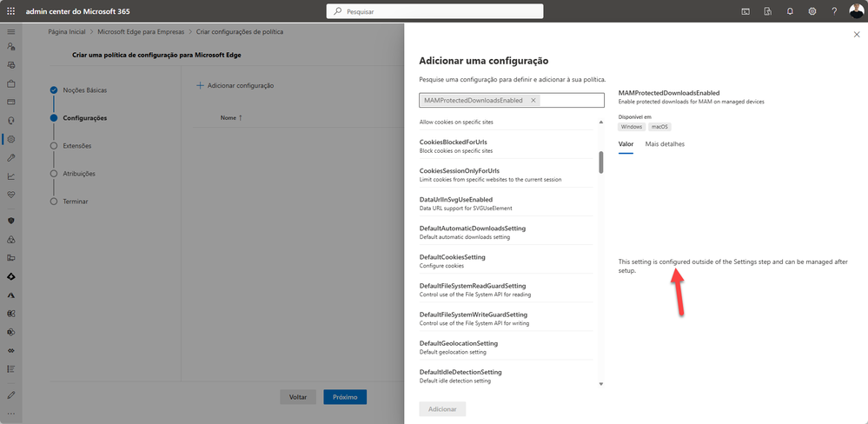The width and height of the screenshot is (868, 424).
Task: Open Billing card icon in sidebar
Action: tap(11, 103)
